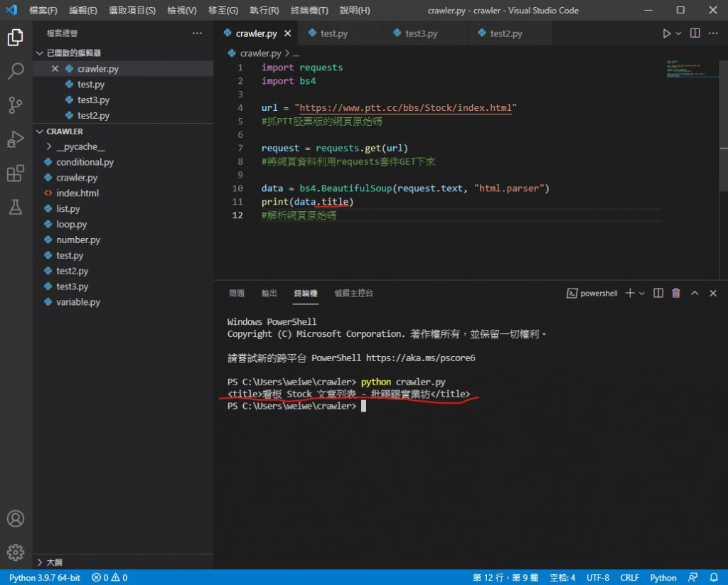Change UTF-8 file encoding
This screenshot has width=728, height=585.
click(x=597, y=577)
